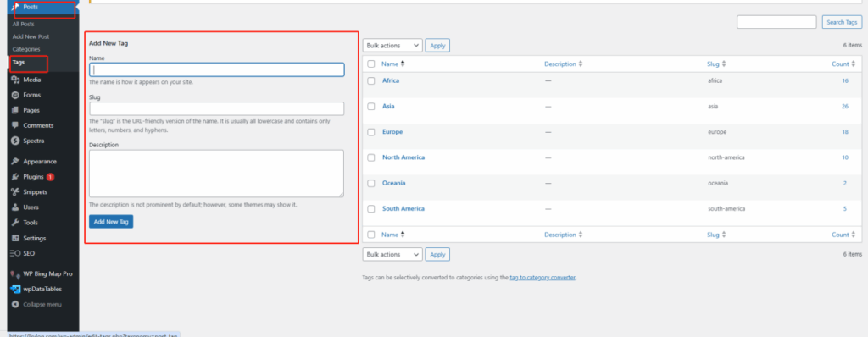Open the tag to category converter link
868x337 pixels.
(x=542, y=277)
